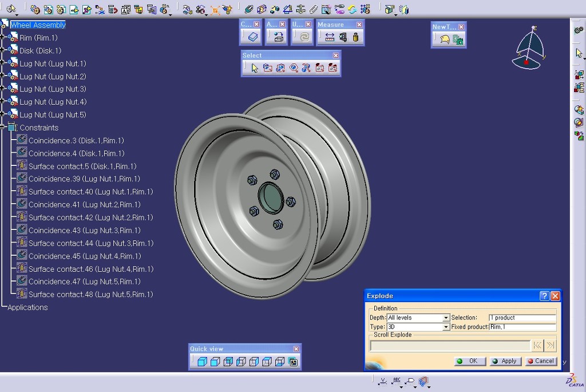Image resolution: width=586 pixels, height=392 pixels.
Task: Click the Fixed product input field
Action: pyautogui.click(x=522, y=327)
